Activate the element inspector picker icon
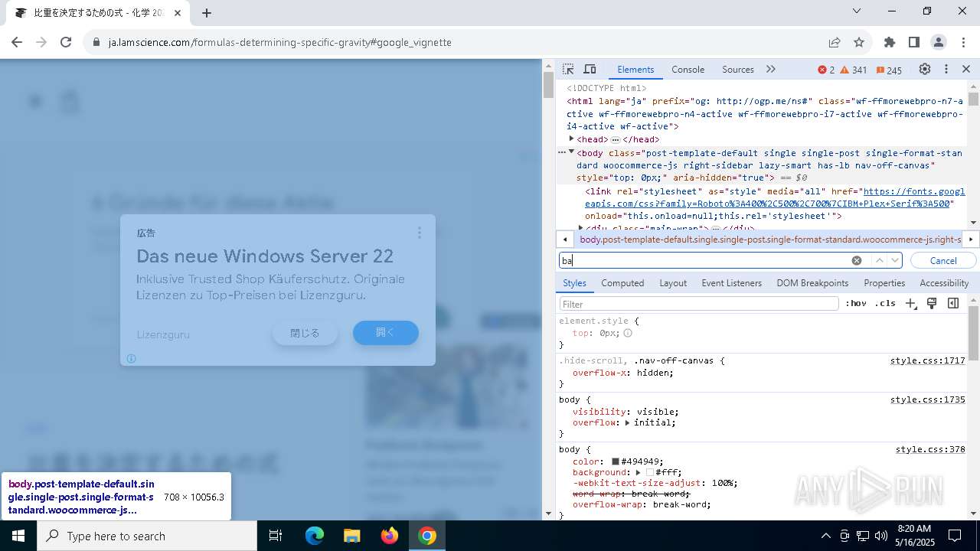 point(568,69)
